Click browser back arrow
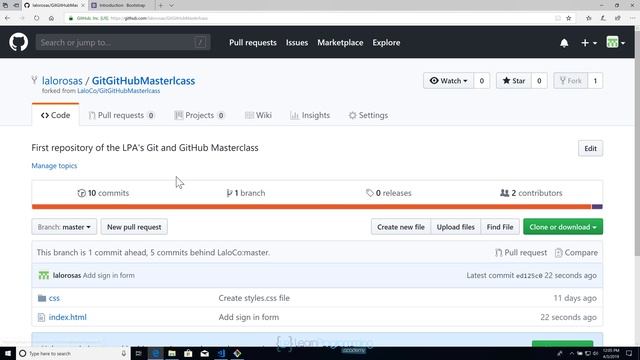 point(7,18)
